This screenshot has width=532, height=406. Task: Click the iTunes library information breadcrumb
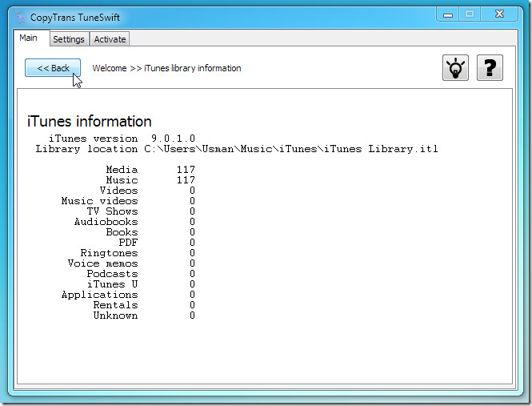tap(192, 68)
